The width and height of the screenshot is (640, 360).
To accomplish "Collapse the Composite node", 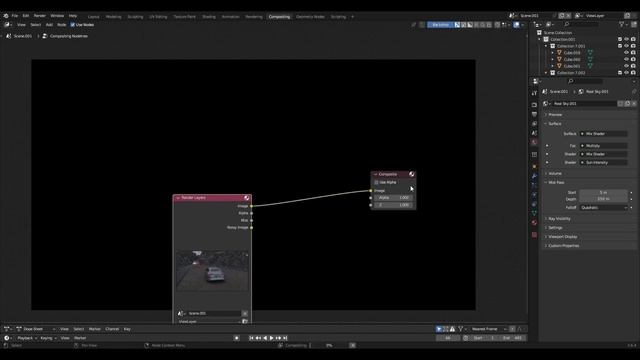I will click(376, 174).
